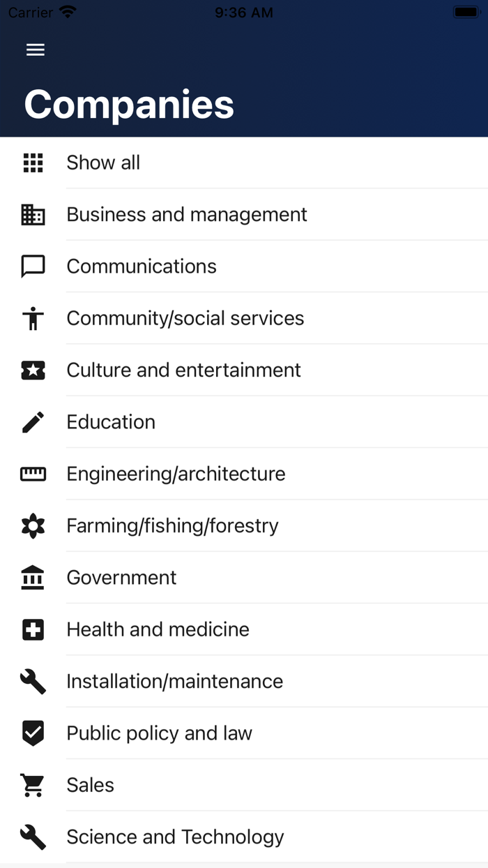Open Health and medicine companies
488x868 pixels.
point(158,630)
